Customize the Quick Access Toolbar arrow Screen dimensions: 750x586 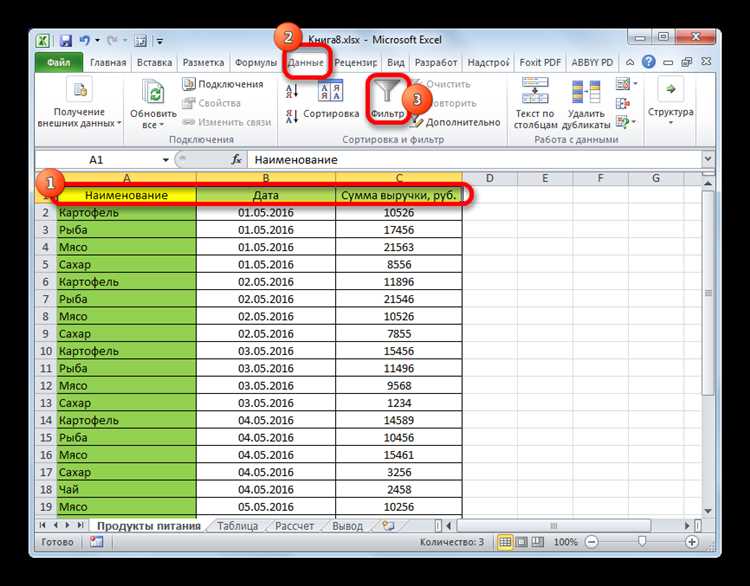tap(160, 41)
